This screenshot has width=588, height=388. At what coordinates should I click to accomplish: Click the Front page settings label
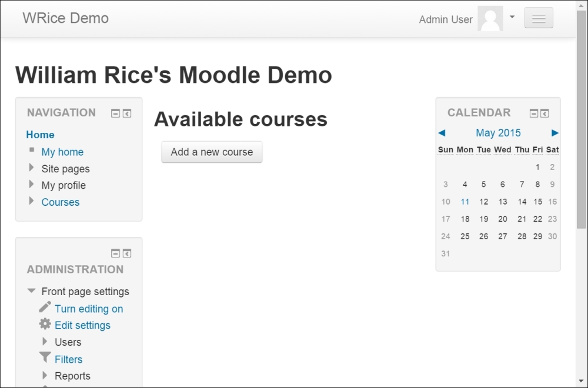tap(85, 291)
